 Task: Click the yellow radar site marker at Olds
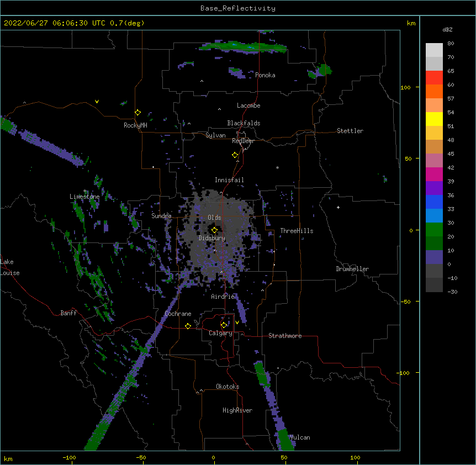click(214, 230)
